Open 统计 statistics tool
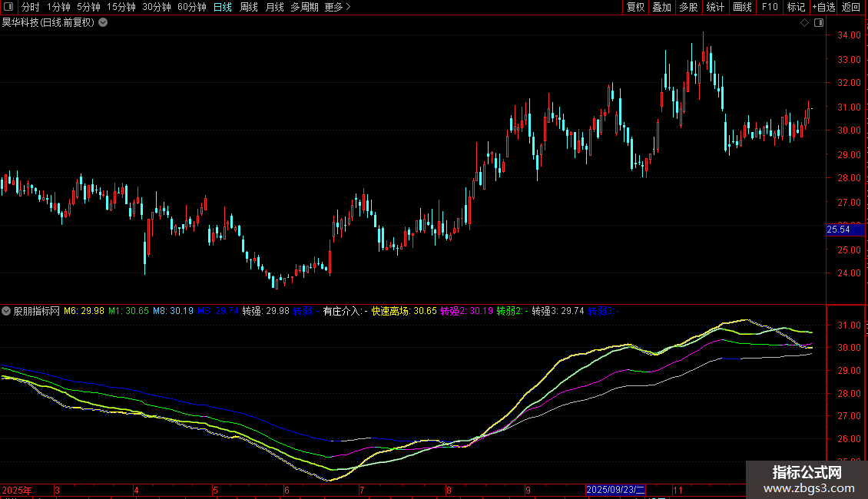The width and height of the screenshot is (868, 499). click(x=715, y=7)
